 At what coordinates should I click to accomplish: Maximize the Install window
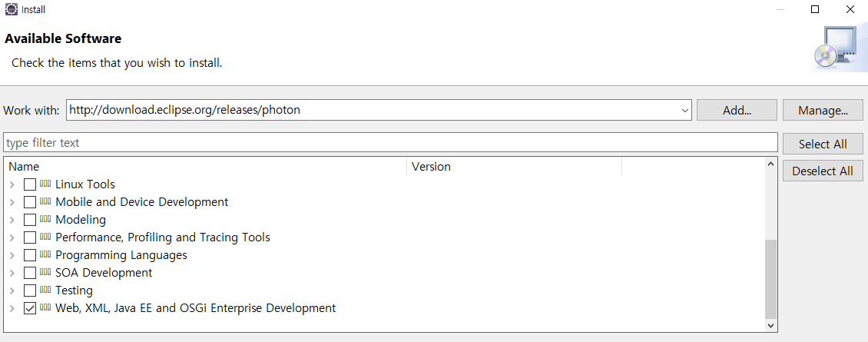click(x=815, y=9)
